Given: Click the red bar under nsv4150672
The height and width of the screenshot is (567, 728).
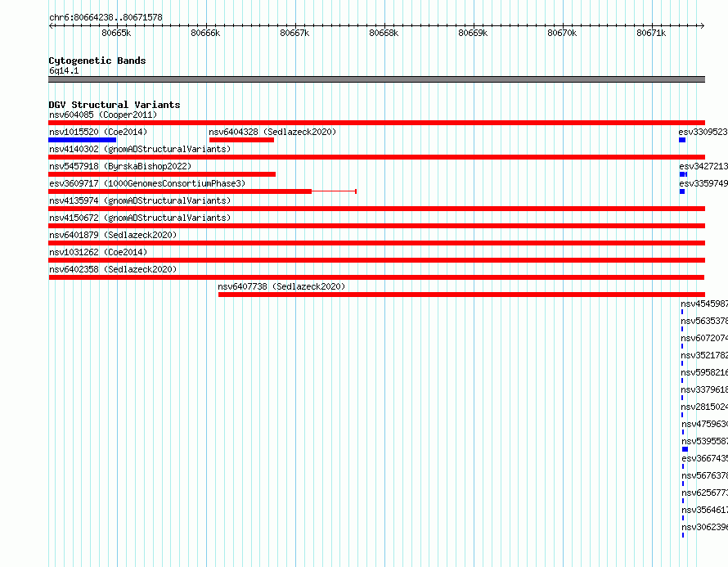Looking at the screenshot, I should [376, 226].
